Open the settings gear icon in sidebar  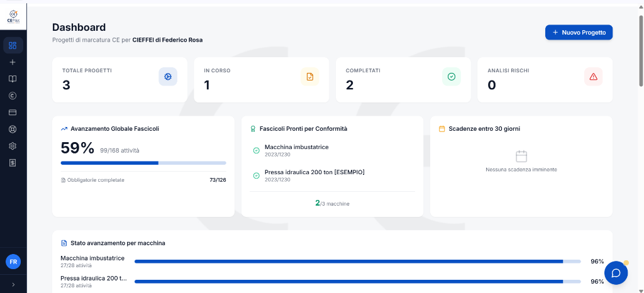click(13, 146)
